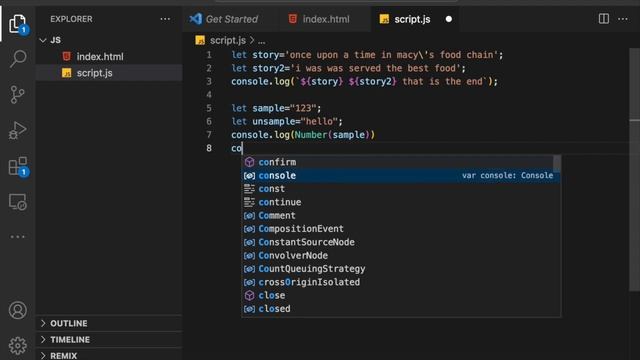Click 'Number(sample)' on line 7
This screenshot has width=640, height=360.
[x=332, y=135]
